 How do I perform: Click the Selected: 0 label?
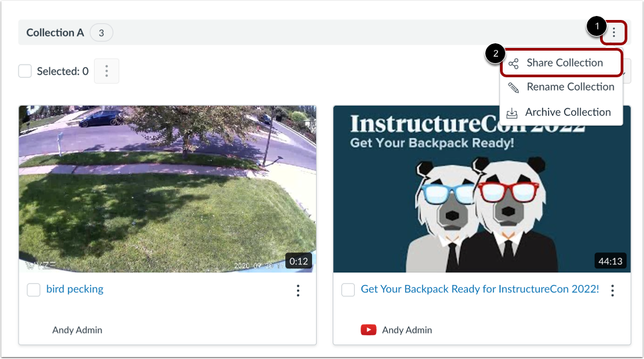(63, 71)
